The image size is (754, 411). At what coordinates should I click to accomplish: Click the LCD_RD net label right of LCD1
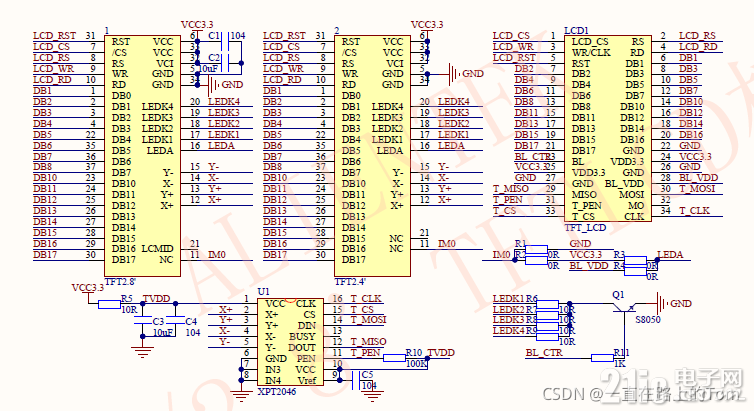point(698,47)
